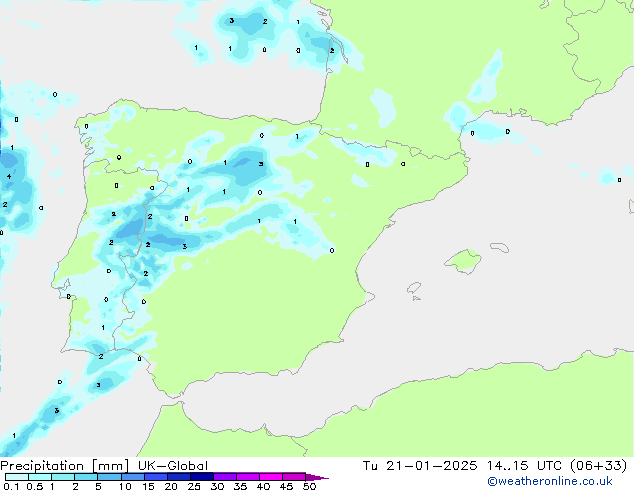This screenshot has width=634, height=490.
Task: Click the 10–15 mm legend color box
Action: coord(132,477)
